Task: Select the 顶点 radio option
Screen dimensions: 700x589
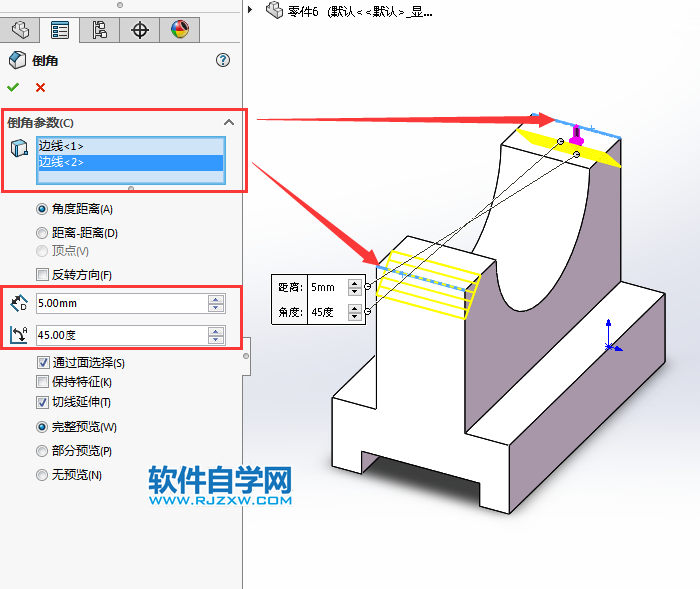Action: 42,251
